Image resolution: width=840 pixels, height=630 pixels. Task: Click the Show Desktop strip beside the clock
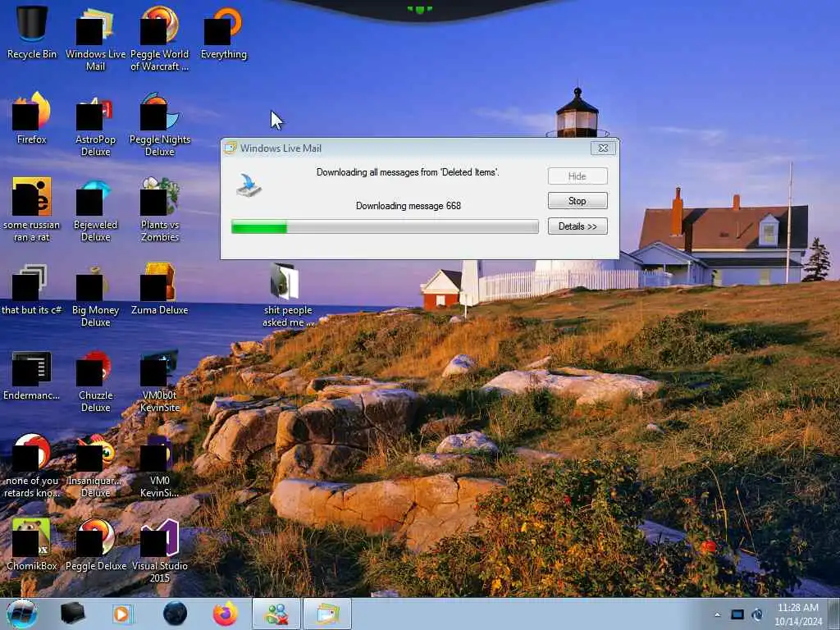[x=835, y=614]
